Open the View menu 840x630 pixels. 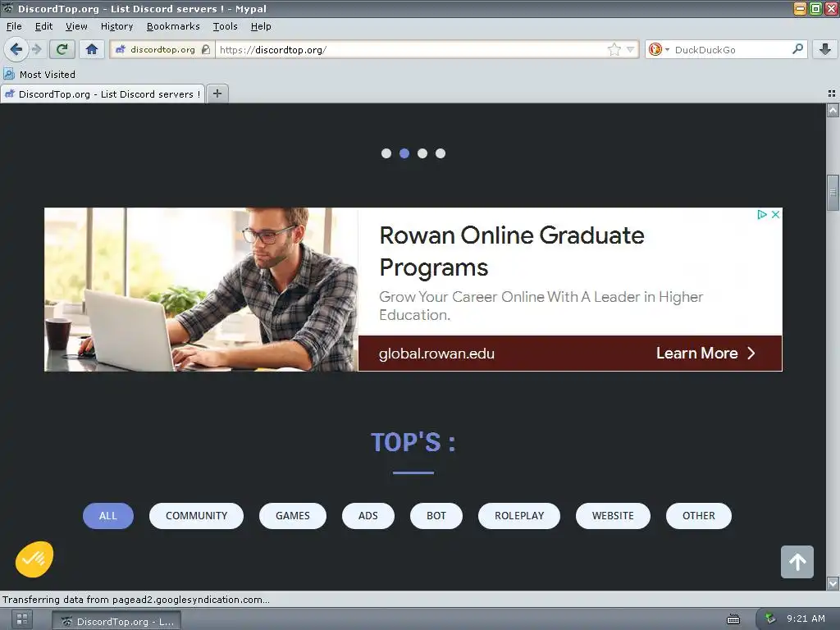coord(76,26)
